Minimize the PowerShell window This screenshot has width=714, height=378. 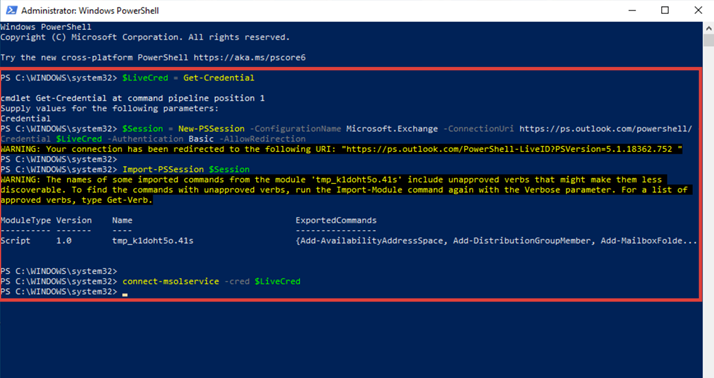point(632,10)
